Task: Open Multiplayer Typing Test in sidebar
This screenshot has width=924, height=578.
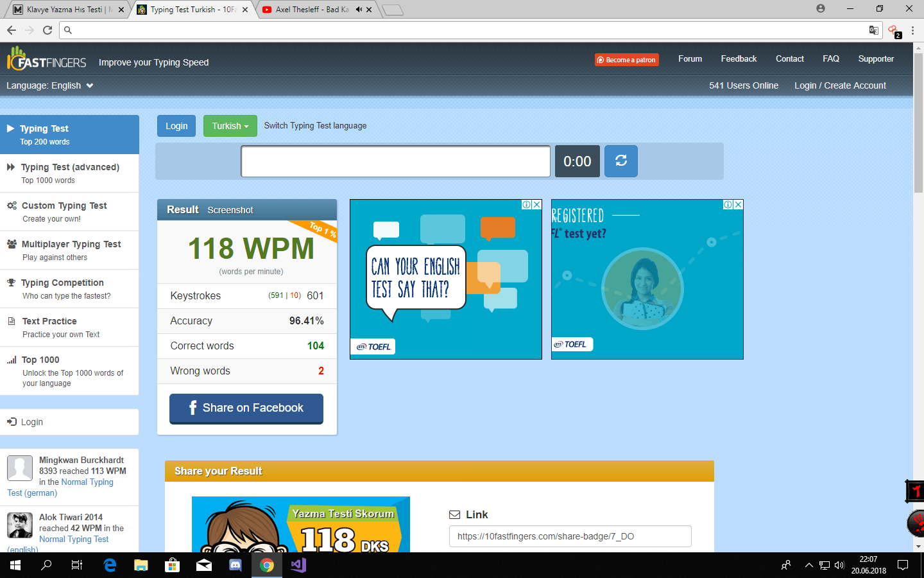Action: (69, 250)
